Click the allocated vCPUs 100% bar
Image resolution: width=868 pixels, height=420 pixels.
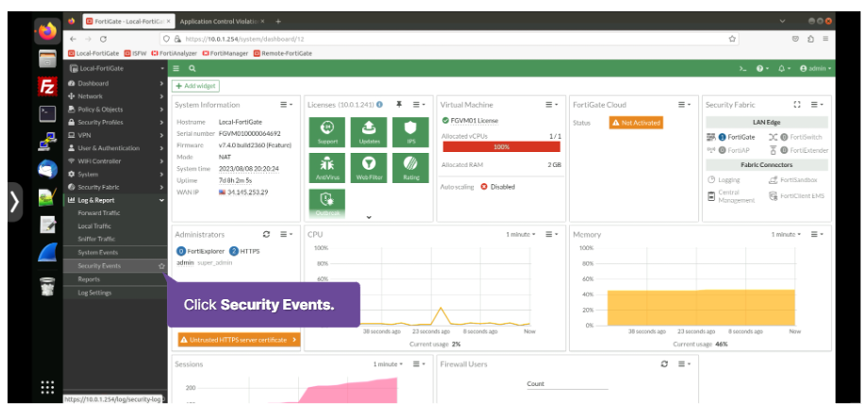pos(502,147)
